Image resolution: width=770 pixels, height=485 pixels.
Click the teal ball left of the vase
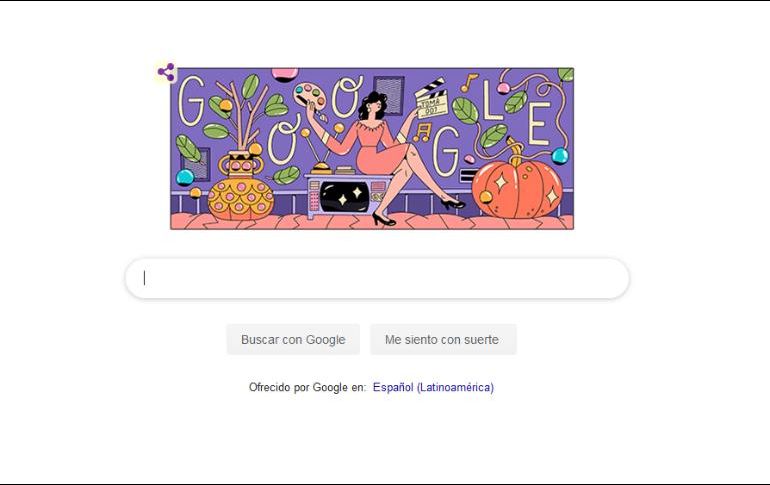coord(185,177)
